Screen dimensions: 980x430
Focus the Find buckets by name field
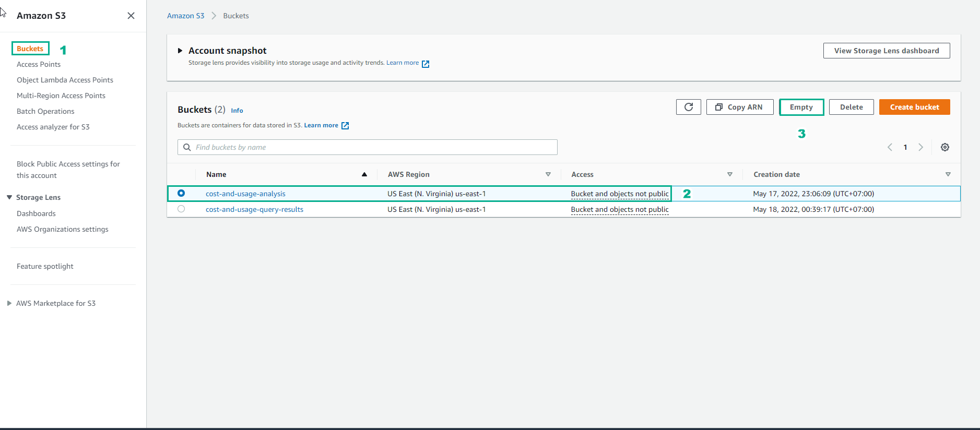tap(368, 147)
